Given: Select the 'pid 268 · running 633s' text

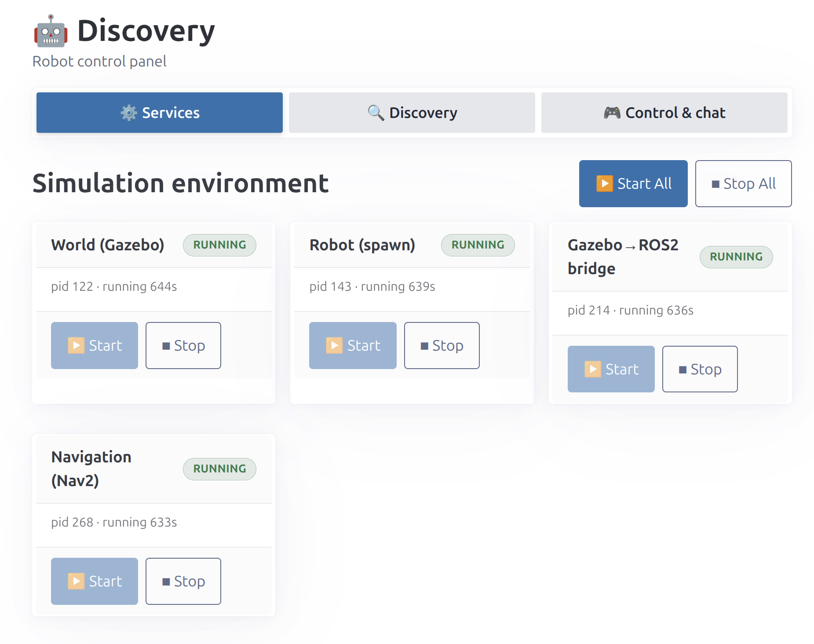Looking at the screenshot, I should click(114, 523).
